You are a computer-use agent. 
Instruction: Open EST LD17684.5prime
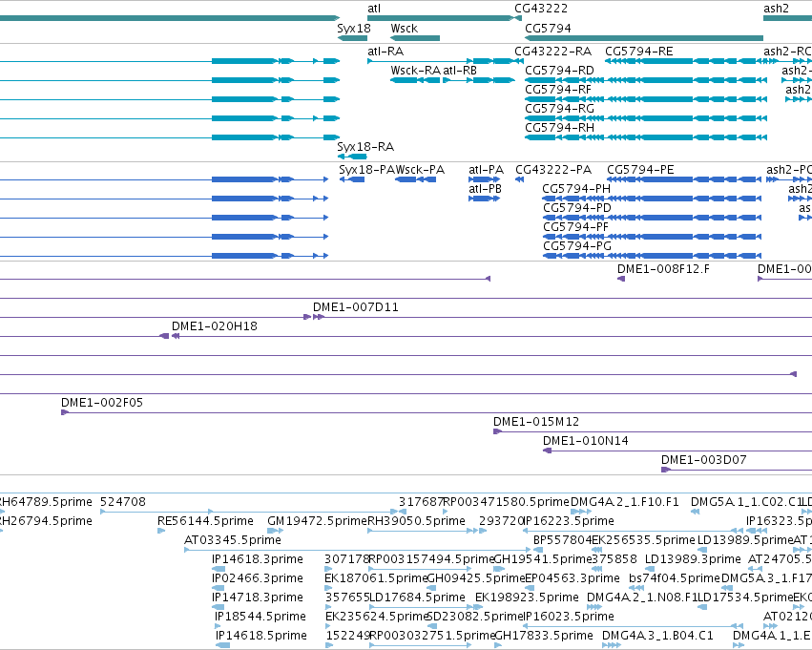417,598
